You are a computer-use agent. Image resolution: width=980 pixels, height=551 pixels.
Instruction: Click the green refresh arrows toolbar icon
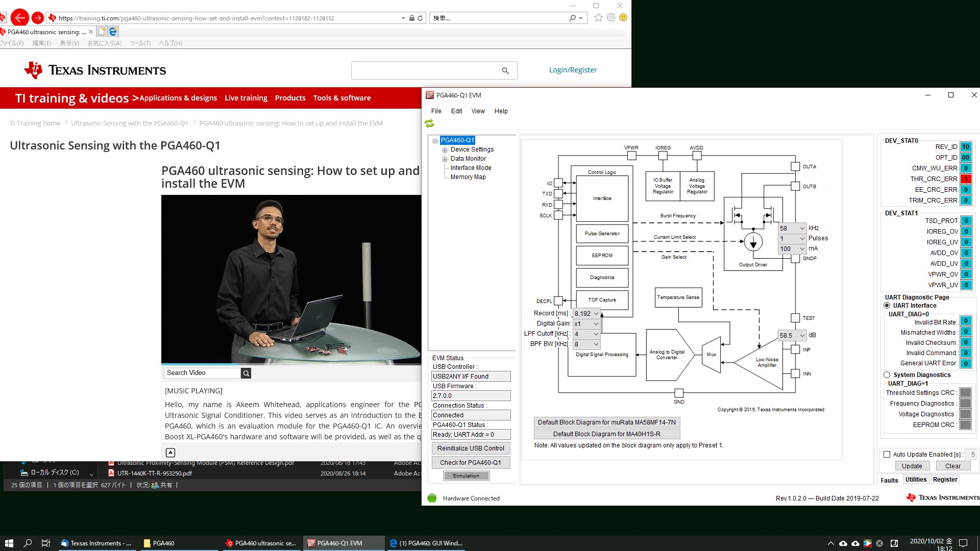tap(429, 123)
